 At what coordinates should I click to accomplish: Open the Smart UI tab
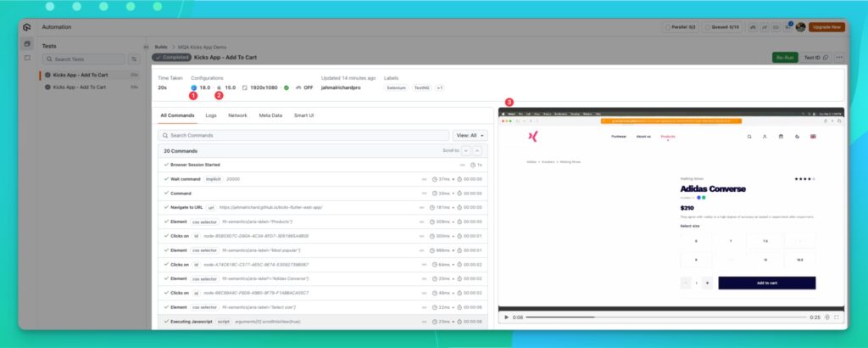pyautogui.click(x=304, y=115)
